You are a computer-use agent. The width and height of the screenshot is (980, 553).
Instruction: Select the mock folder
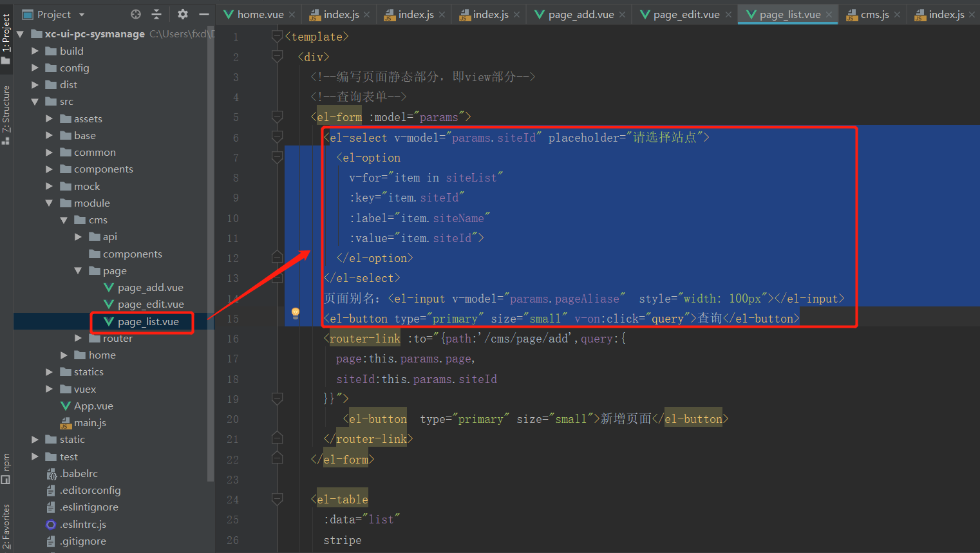pyautogui.click(x=87, y=186)
